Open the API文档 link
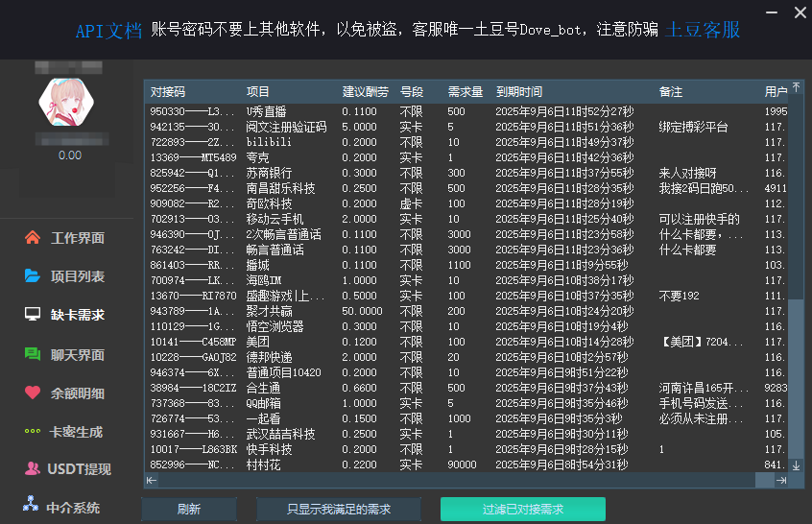The width and height of the screenshot is (812, 524). coord(108,31)
